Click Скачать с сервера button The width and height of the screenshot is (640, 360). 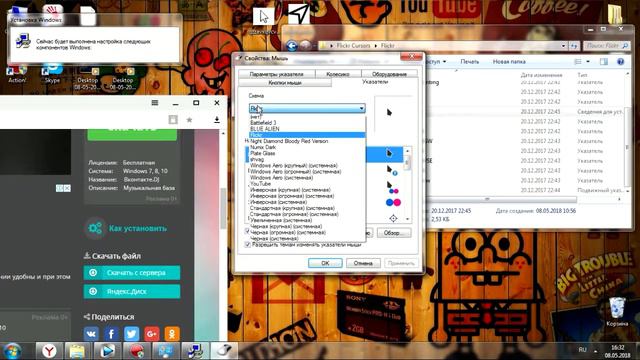tap(132, 273)
